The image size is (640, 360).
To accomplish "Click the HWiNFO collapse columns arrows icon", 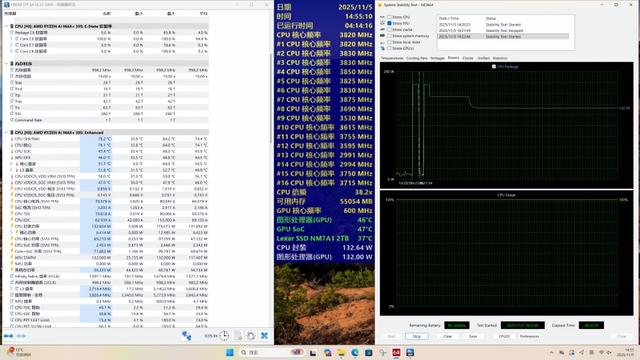I will click(21, 336).
